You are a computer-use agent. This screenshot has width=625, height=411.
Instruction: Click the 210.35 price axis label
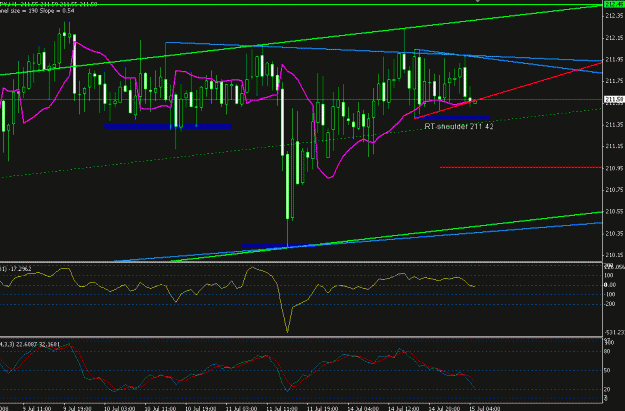coord(614,233)
